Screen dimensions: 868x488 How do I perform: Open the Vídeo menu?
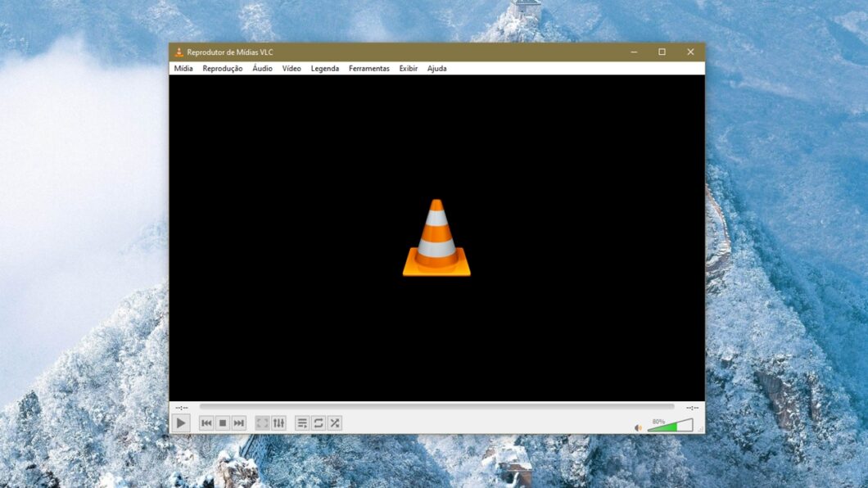(x=292, y=69)
